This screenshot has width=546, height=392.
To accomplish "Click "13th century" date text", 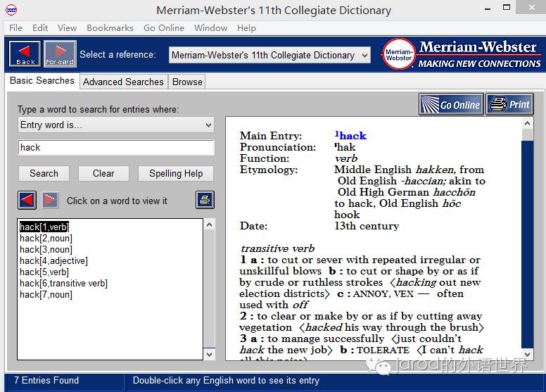I will pyautogui.click(x=367, y=226).
